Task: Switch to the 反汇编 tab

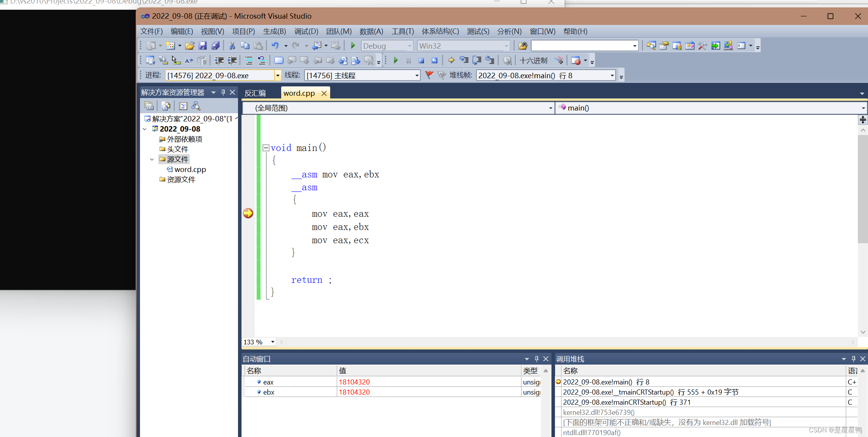Action: (x=255, y=93)
